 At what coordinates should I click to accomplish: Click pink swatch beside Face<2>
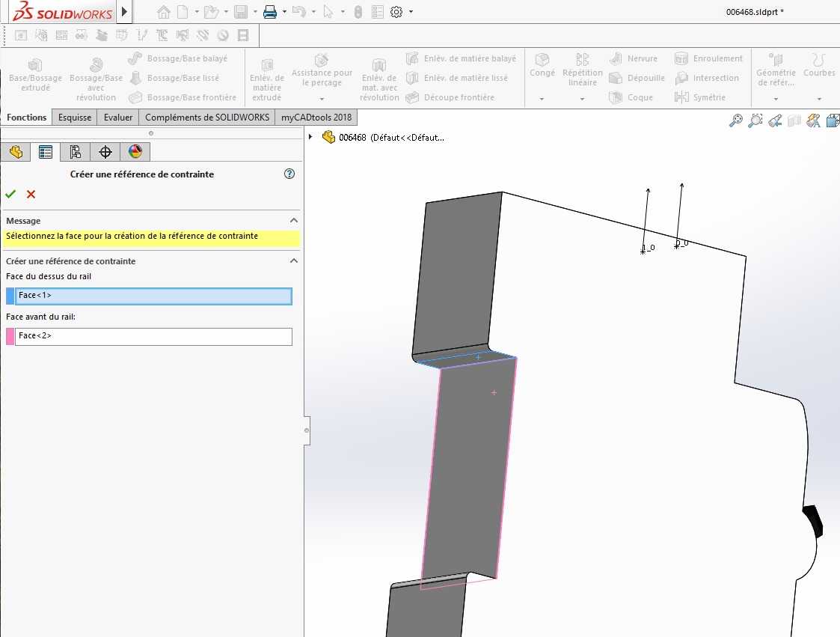pos(10,336)
